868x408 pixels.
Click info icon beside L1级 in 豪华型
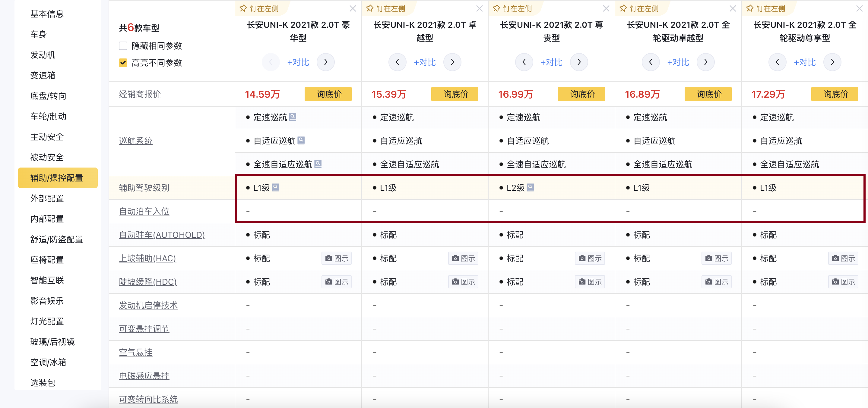click(275, 187)
